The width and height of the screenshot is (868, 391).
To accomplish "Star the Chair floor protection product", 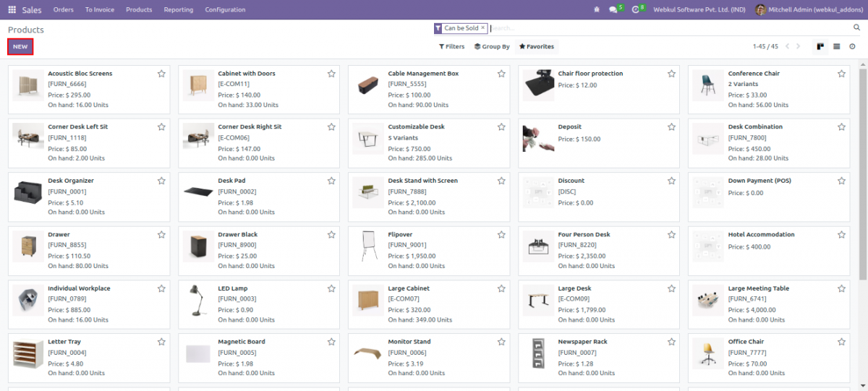I will coord(671,74).
